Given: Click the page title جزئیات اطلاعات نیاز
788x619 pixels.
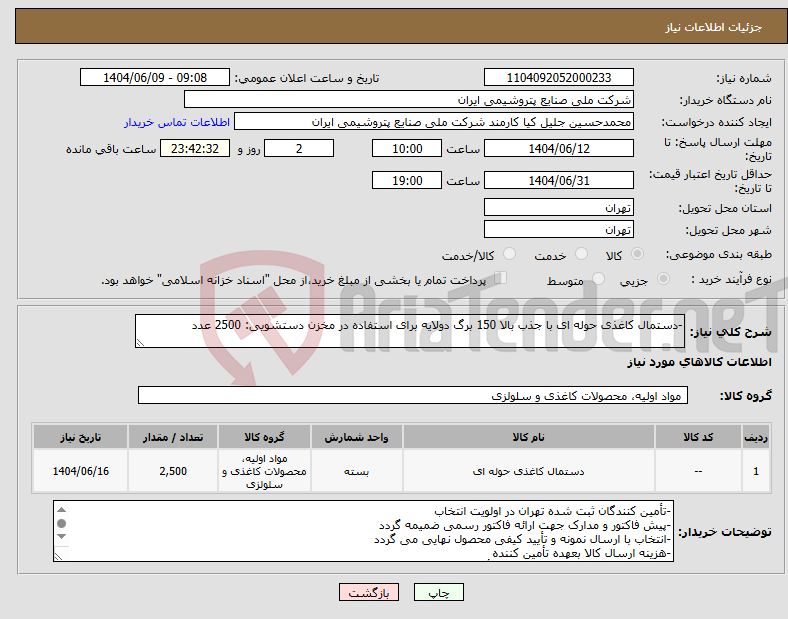Looking at the screenshot, I should [x=713, y=27].
